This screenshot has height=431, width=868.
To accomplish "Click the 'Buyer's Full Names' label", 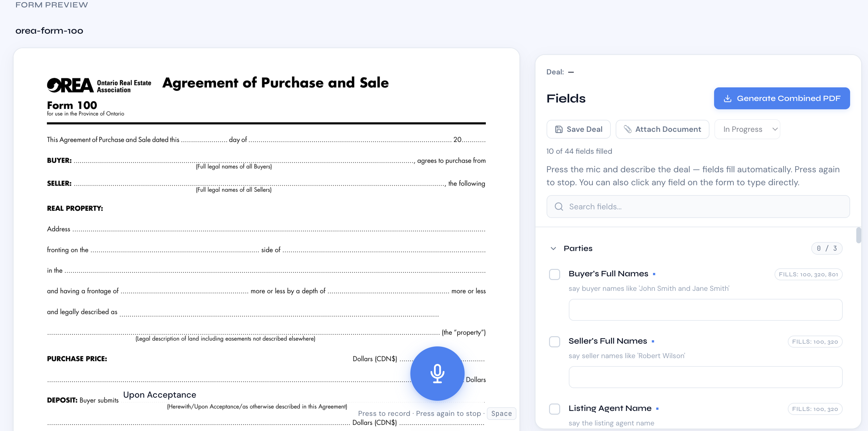I will coord(608,274).
